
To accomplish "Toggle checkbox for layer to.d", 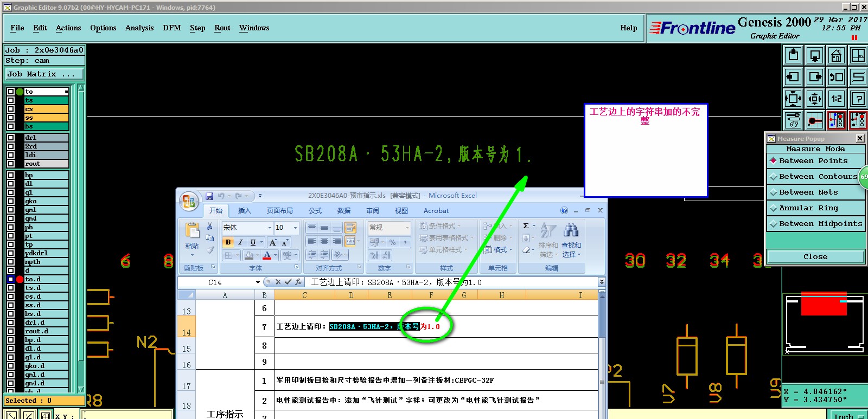I will 11,279.
